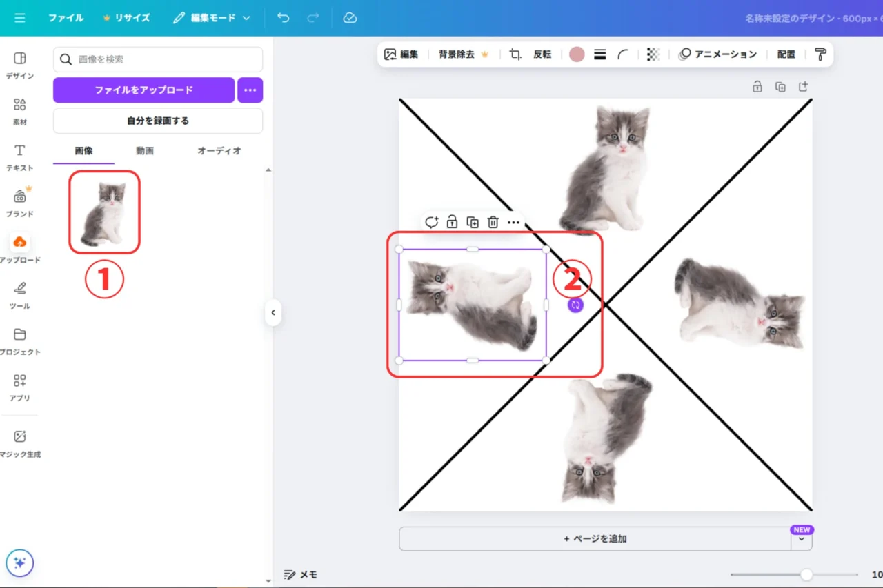Click the rotate handle beside selected cat
This screenshot has width=883, height=588.
576,305
